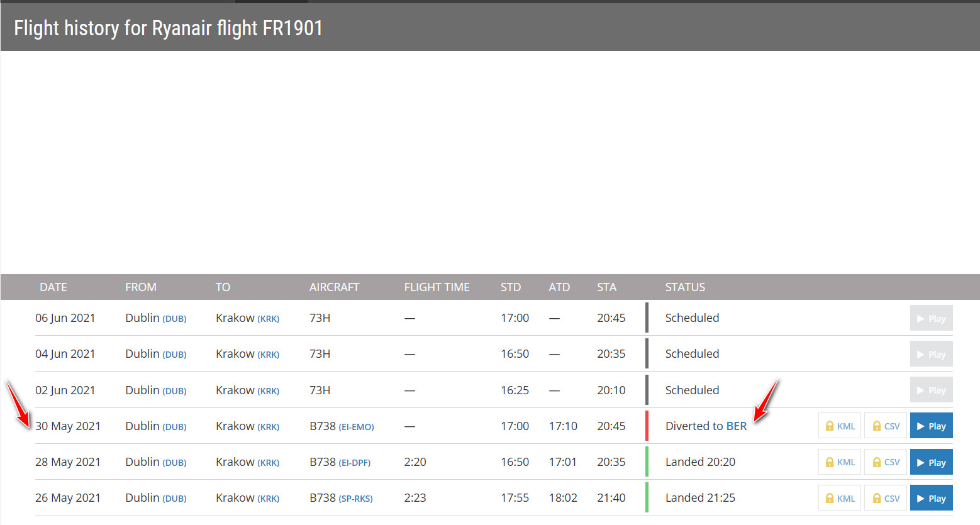The image size is (980, 525).
Task: Play the 30 May 2021 flight
Action: (x=931, y=426)
